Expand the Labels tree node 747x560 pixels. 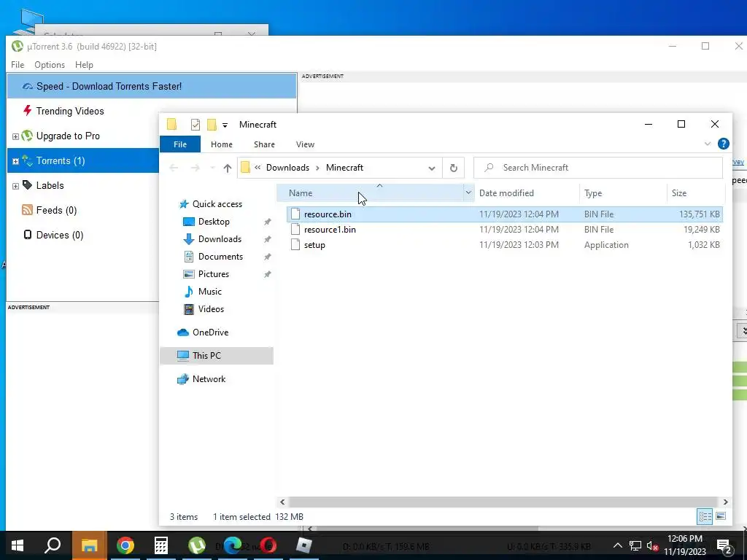[x=15, y=186]
